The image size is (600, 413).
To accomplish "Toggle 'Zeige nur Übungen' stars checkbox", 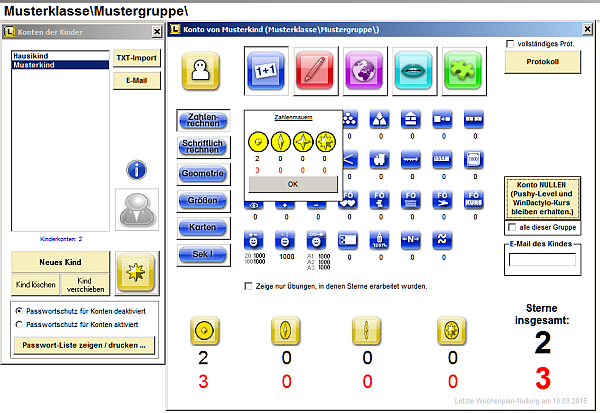I will click(249, 287).
